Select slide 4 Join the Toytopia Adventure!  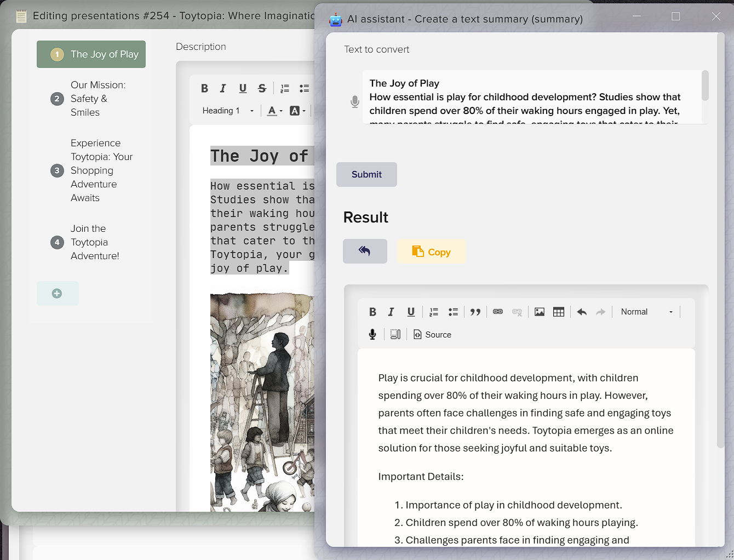pyautogui.click(x=91, y=242)
